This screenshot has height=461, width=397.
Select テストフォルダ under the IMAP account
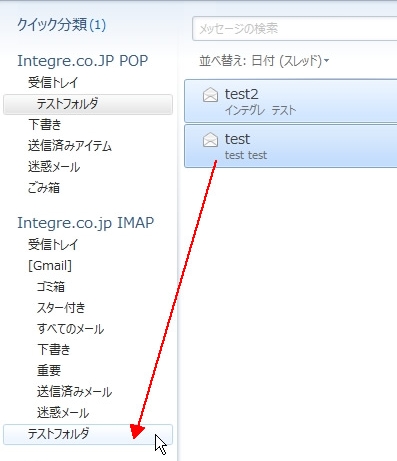coord(88,434)
